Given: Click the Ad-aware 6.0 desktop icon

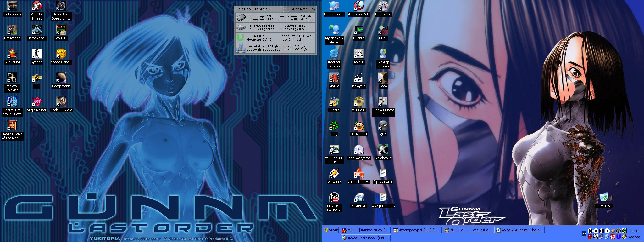Looking at the screenshot, I should pos(358,9).
